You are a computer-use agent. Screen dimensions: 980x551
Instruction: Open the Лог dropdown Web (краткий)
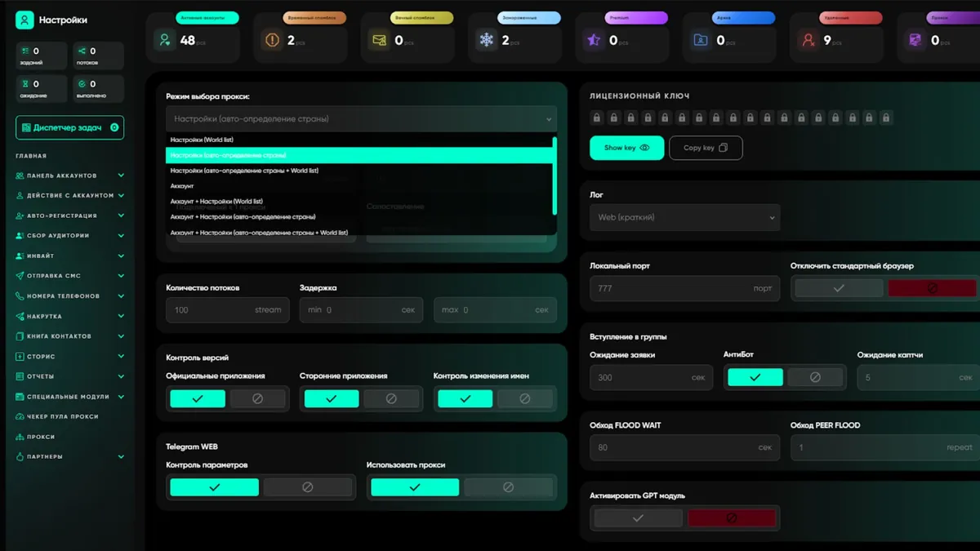pyautogui.click(x=684, y=218)
